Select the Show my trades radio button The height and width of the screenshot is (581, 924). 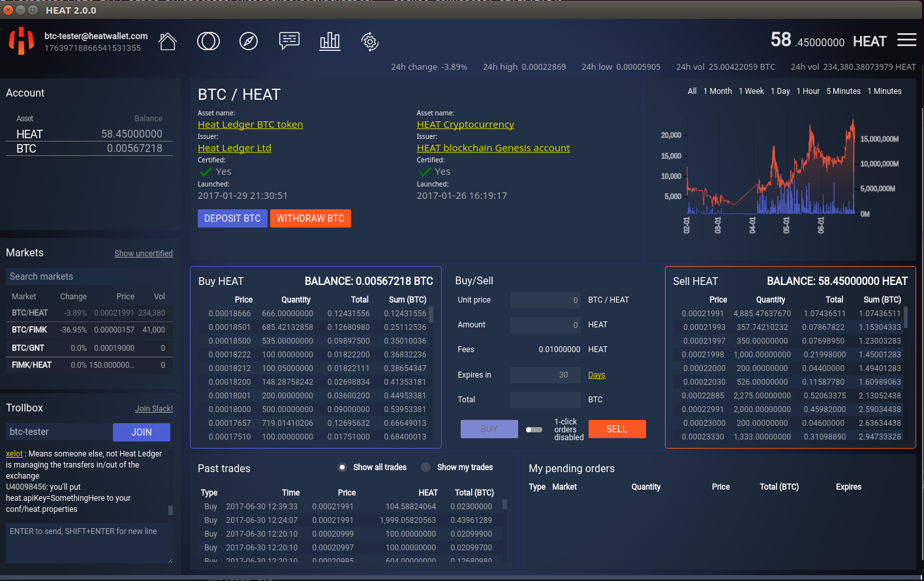426,468
